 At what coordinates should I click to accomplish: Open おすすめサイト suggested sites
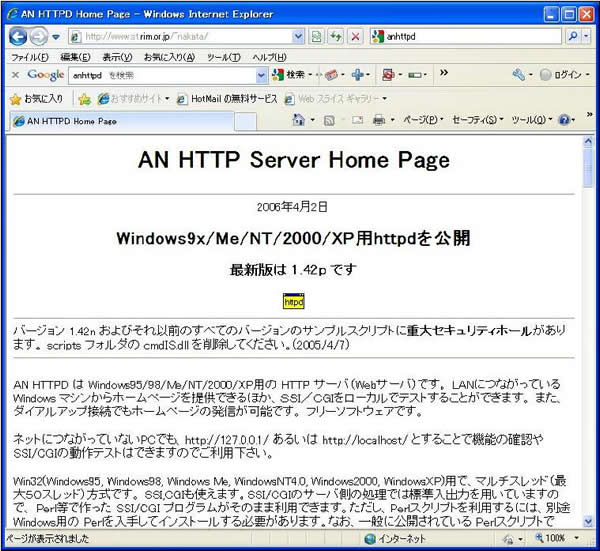[x=134, y=99]
